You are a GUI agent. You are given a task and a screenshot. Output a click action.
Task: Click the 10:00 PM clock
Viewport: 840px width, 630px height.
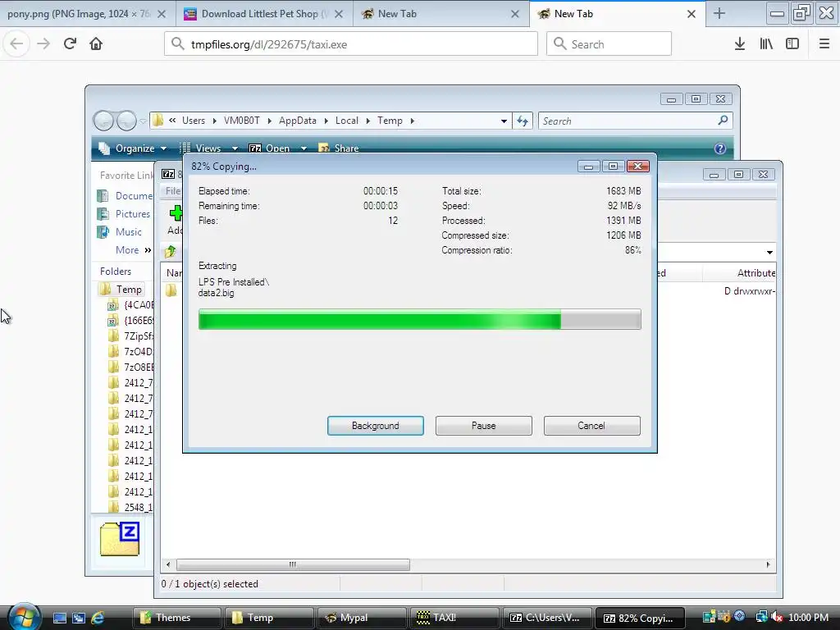pos(808,618)
